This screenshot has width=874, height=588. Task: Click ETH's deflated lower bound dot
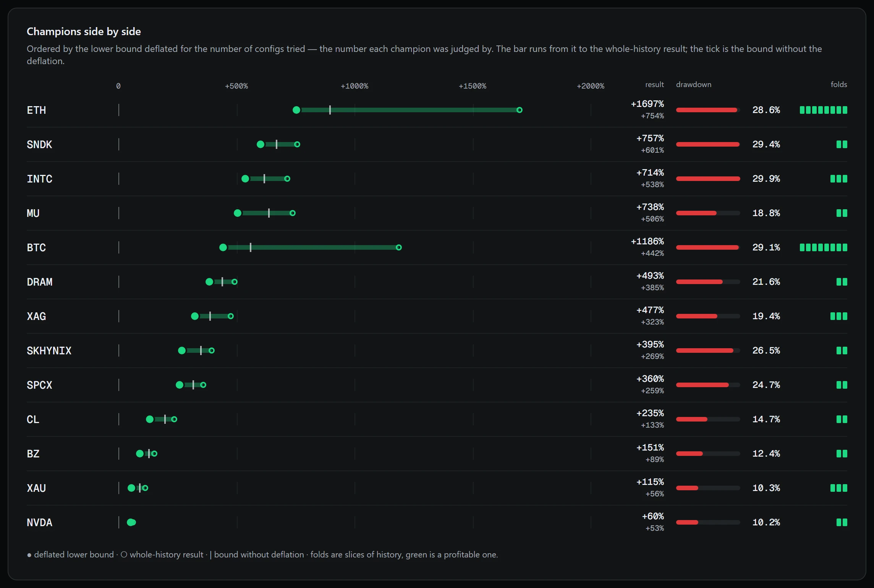[296, 110]
